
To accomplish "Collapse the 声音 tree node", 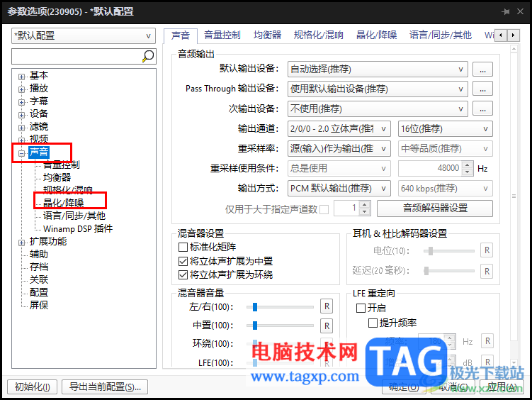I will [21, 153].
